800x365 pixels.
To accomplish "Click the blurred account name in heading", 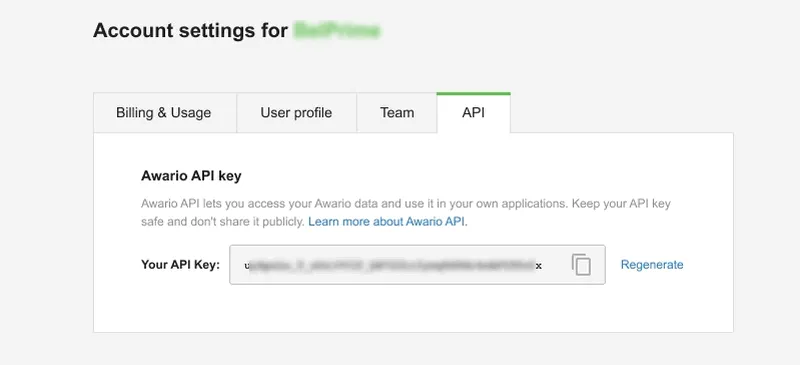I will point(337,31).
